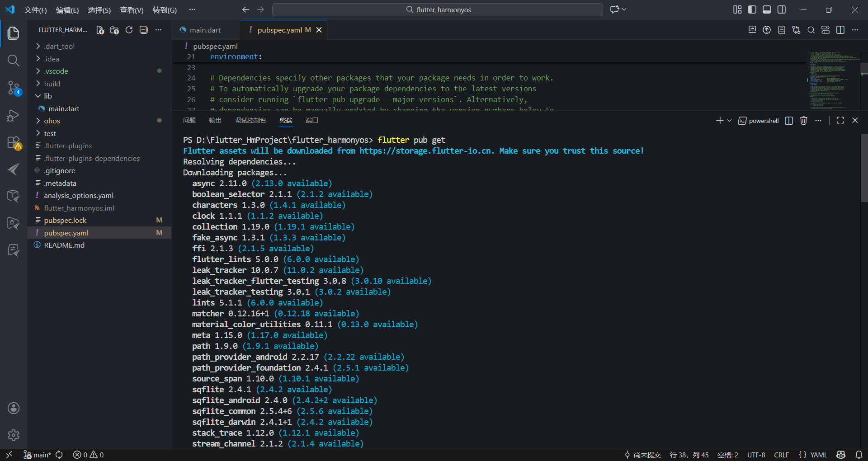Open the Accounts menu in activity bar
The height and width of the screenshot is (461, 868).
pos(14,408)
